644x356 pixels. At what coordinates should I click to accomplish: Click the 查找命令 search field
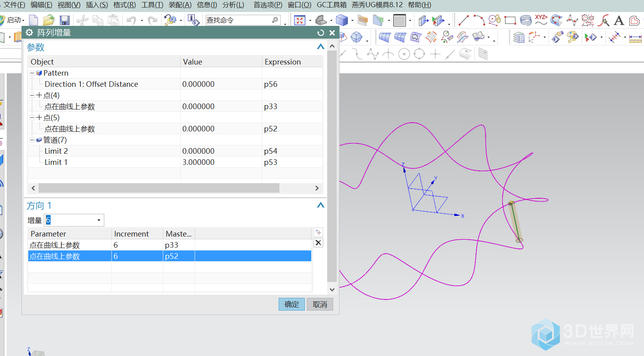[x=243, y=20]
